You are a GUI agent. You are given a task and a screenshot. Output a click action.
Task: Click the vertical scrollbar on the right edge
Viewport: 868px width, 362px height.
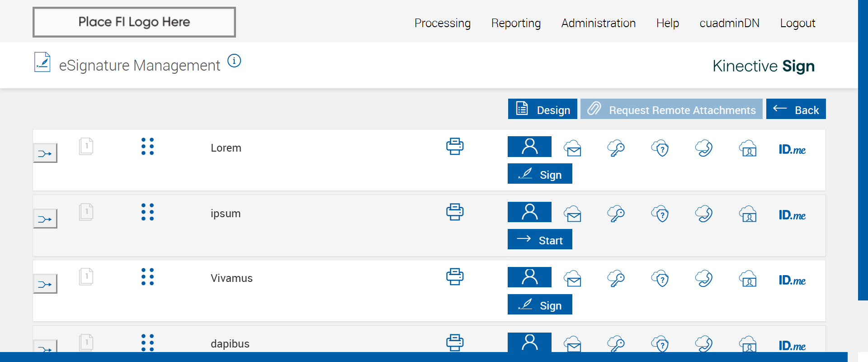tap(863, 149)
